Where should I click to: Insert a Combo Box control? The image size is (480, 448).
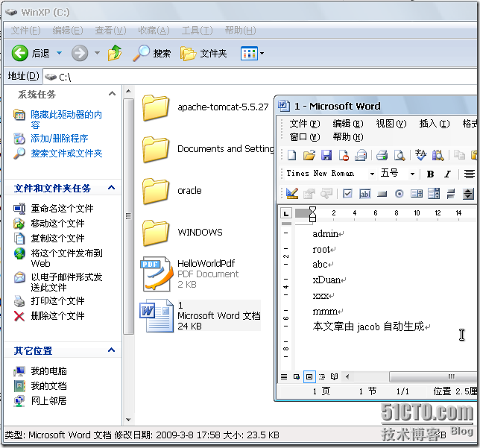point(434,194)
